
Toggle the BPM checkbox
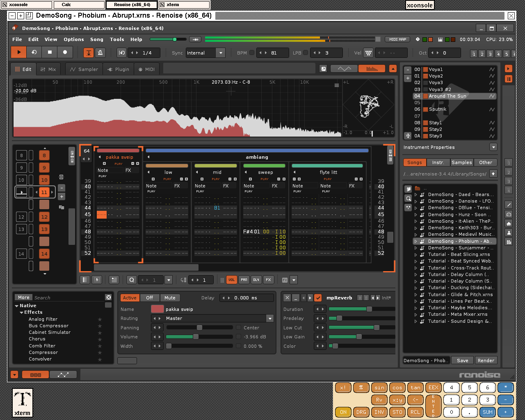click(x=252, y=53)
